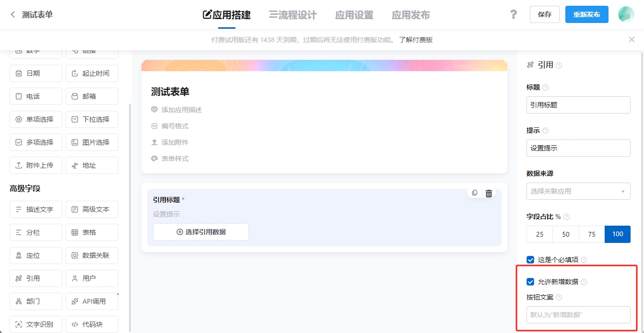Insert a 数据关联 data-link field
This screenshot has width=644, height=333.
(92, 255)
